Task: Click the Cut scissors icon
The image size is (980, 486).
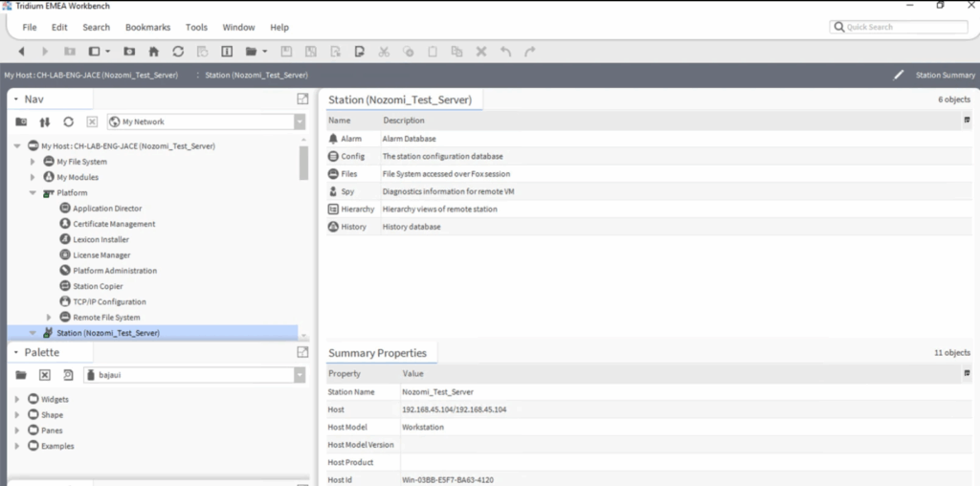Action: click(384, 52)
